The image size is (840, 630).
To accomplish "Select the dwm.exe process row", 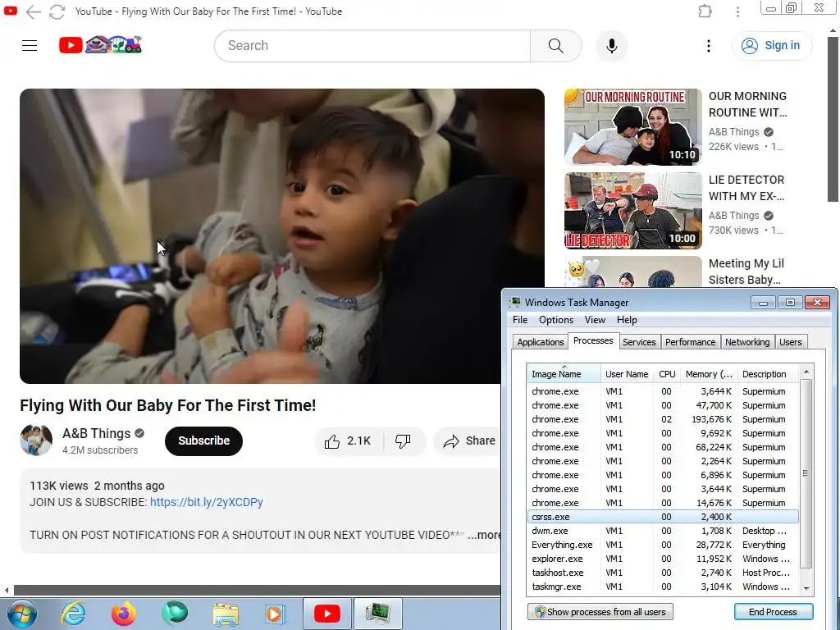I will point(663,531).
